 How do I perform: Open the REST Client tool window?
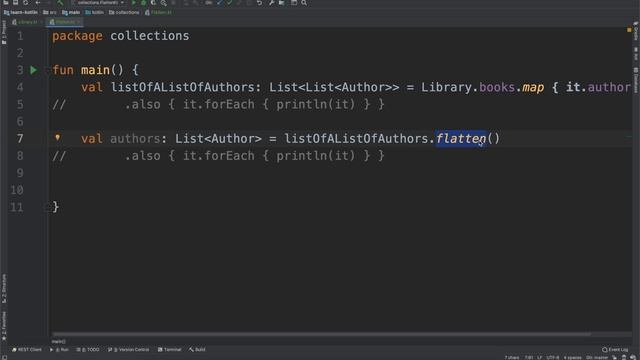[27, 349]
